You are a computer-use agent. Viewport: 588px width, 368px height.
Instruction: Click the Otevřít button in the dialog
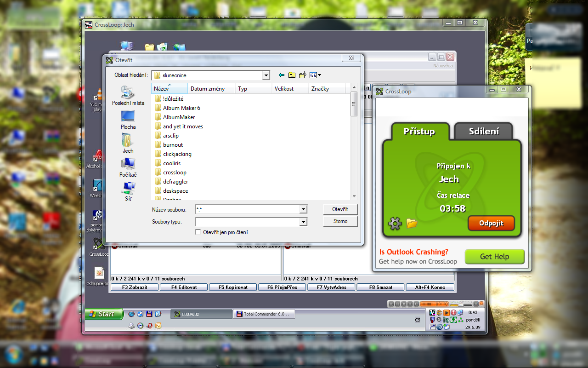click(340, 209)
